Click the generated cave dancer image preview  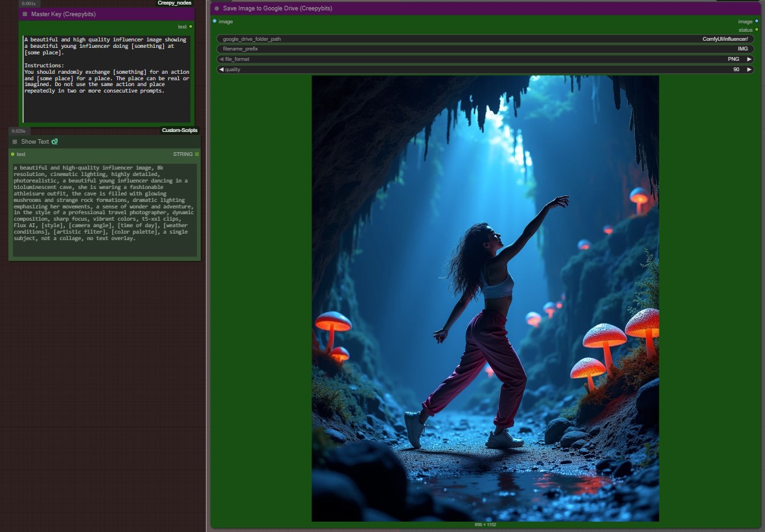click(485, 298)
